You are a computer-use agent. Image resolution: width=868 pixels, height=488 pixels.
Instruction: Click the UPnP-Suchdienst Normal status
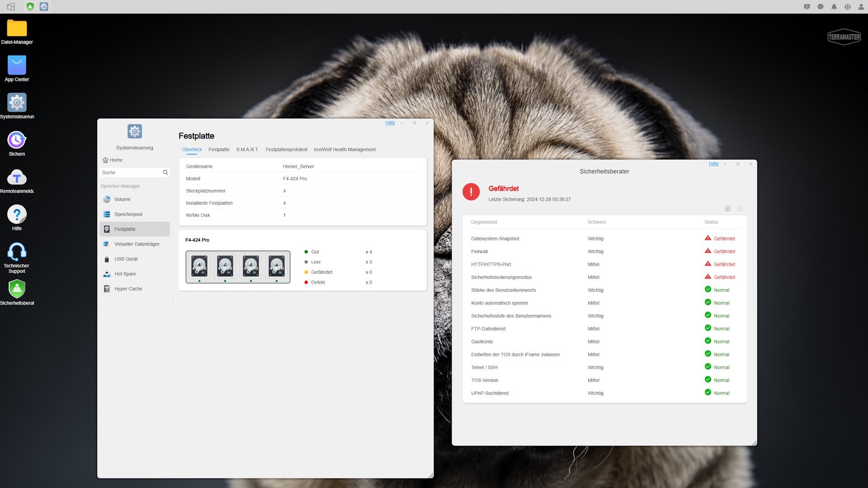[x=717, y=393]
